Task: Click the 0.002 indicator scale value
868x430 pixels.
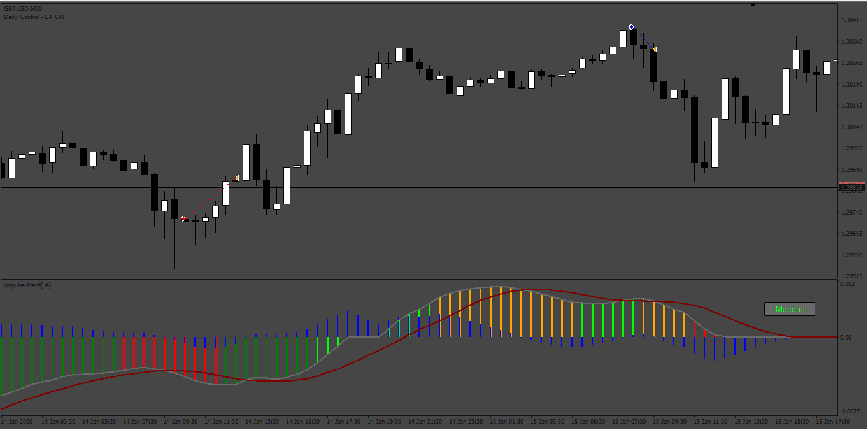Action: [848, 283]
